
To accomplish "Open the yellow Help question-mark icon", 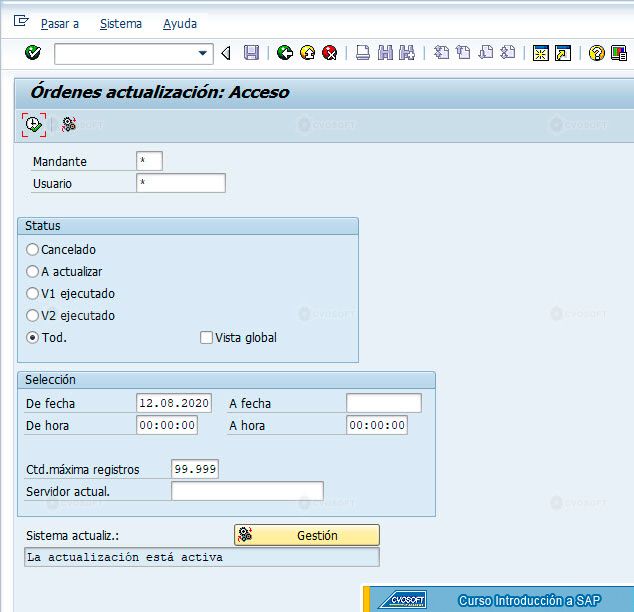I will [x=596, y=53].
